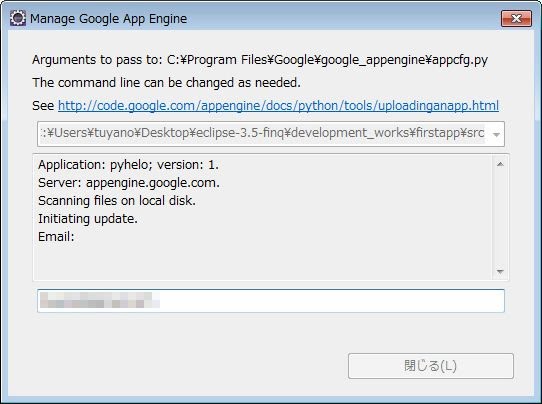Click the 'Arguments to pass to' appcfg.py label
This screenshot has width=542, height=404.
pos(260,60)
